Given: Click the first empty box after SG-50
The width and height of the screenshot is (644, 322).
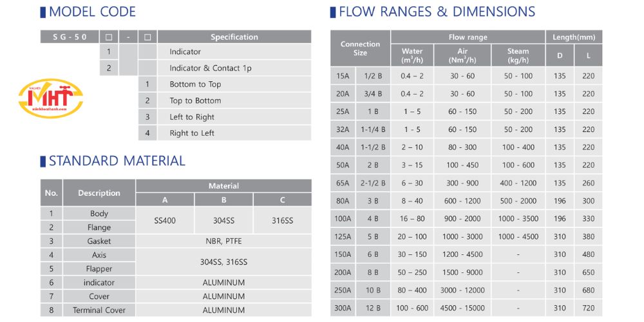Looking at the screenshot, I should pos(109,37).
